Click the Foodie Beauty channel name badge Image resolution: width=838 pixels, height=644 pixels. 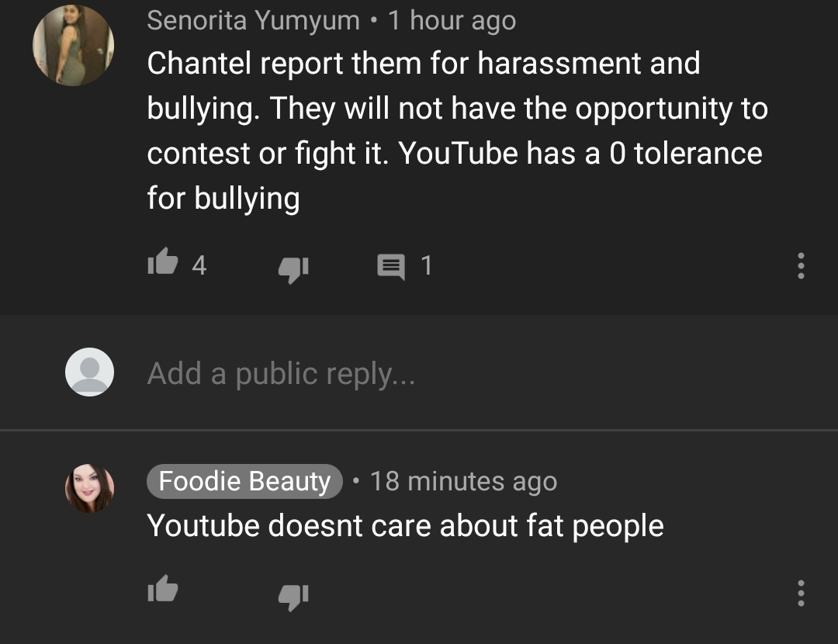click(x=244, y=481)
